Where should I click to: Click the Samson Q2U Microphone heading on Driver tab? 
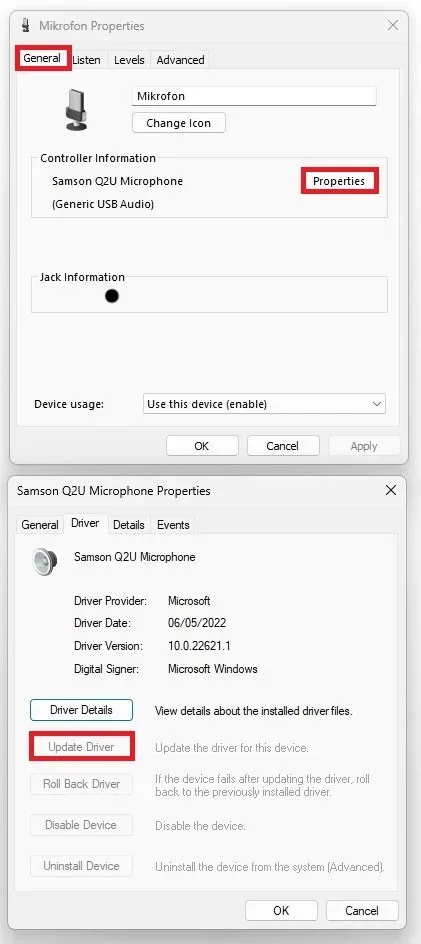135,557
